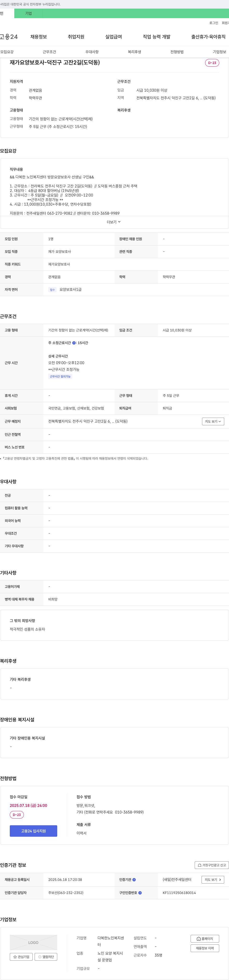Jump to the 근무조건 section tab

click(49, 52)
